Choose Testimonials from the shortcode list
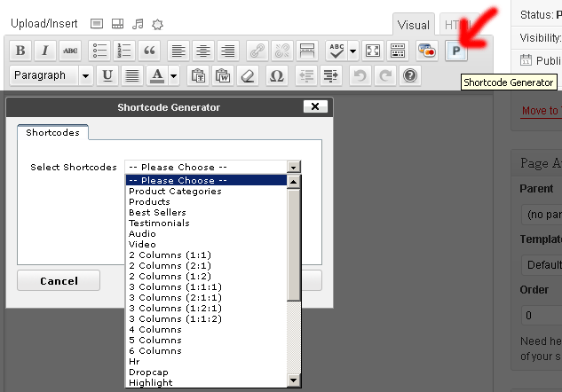 pos(159,223)
